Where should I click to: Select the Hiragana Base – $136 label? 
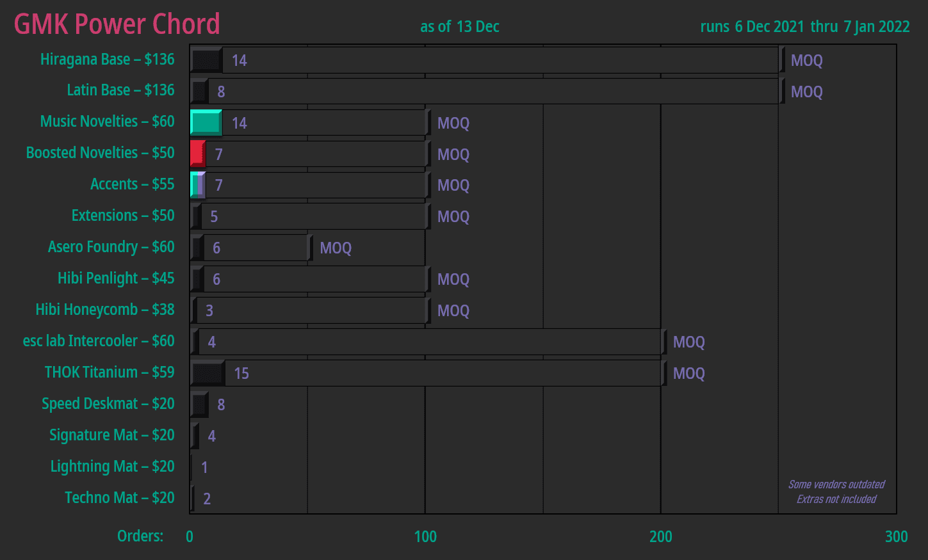pyautogui.click(x=107, y=60)
